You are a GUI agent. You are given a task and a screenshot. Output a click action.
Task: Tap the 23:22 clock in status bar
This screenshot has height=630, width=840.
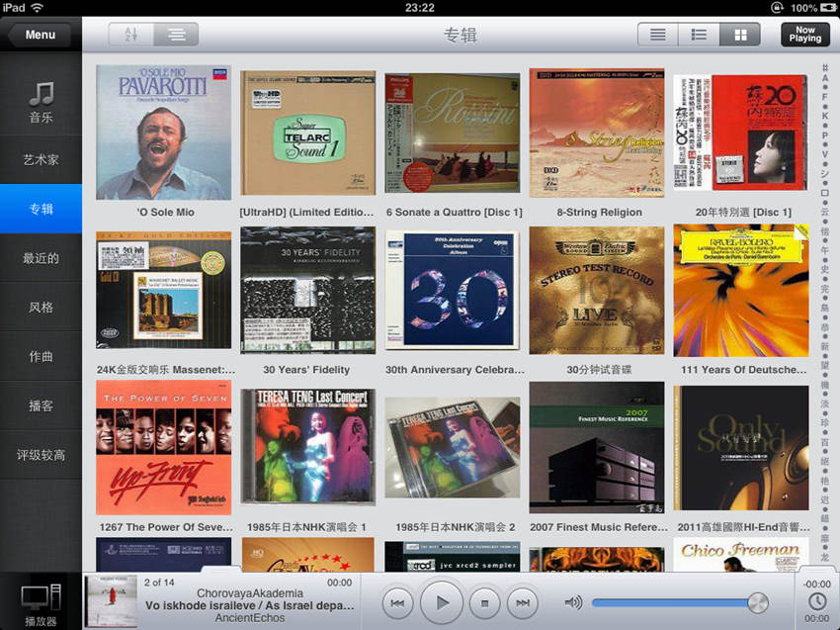click(420, 8)
